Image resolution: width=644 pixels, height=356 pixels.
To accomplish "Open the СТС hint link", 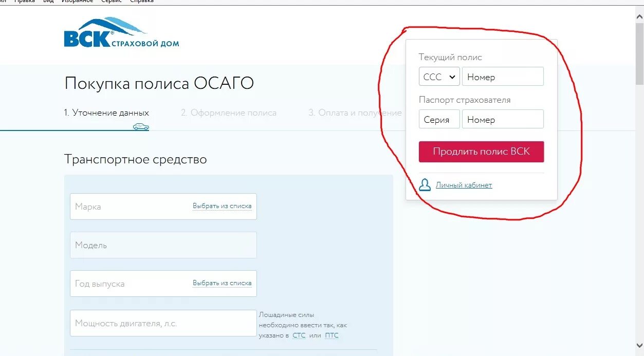I will tap(299, 335).
